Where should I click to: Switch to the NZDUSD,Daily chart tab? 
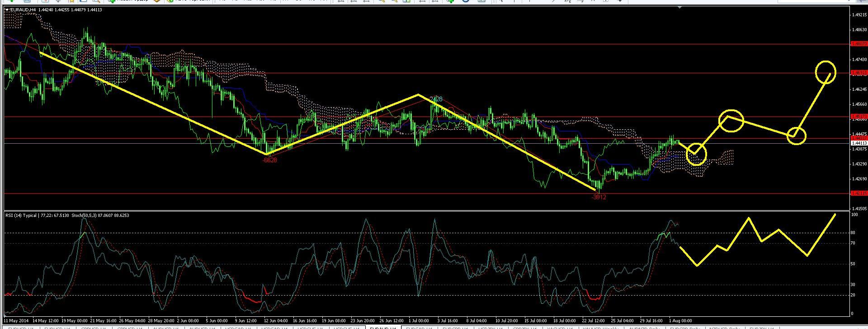point(723,327)
